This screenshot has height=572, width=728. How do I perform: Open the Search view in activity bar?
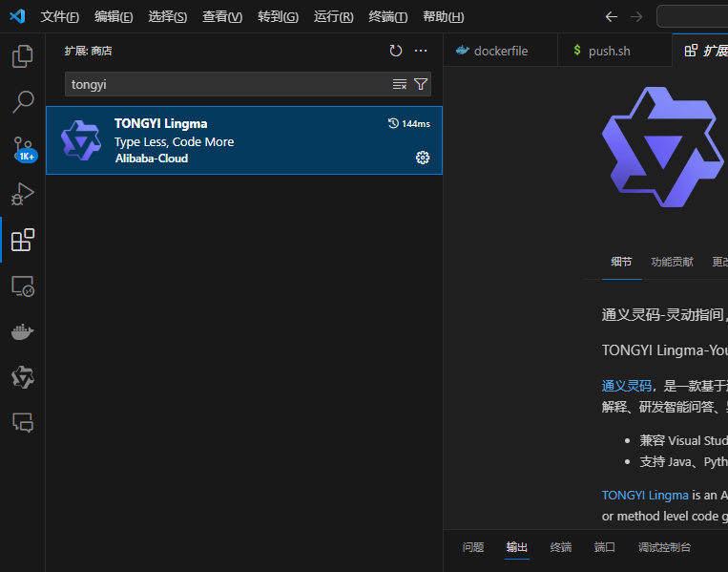click(22, 102)
